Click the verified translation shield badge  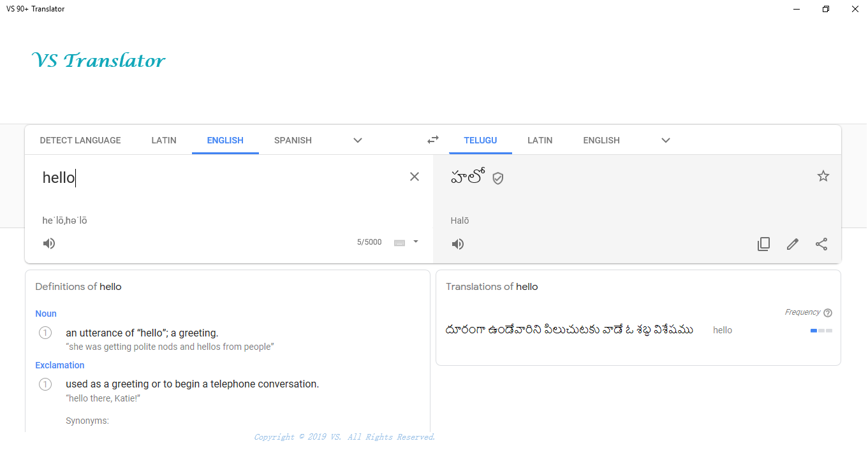coord(498,178)
